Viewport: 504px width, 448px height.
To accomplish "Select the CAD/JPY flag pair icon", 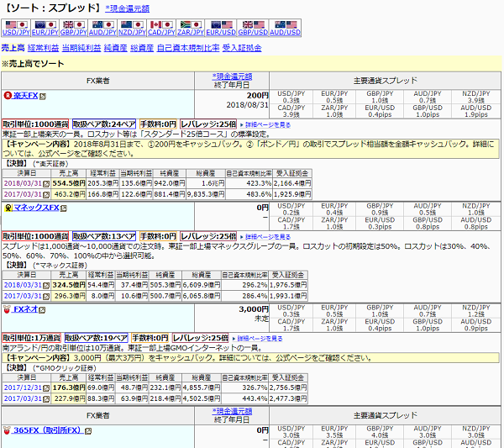I will pos(161,24).
